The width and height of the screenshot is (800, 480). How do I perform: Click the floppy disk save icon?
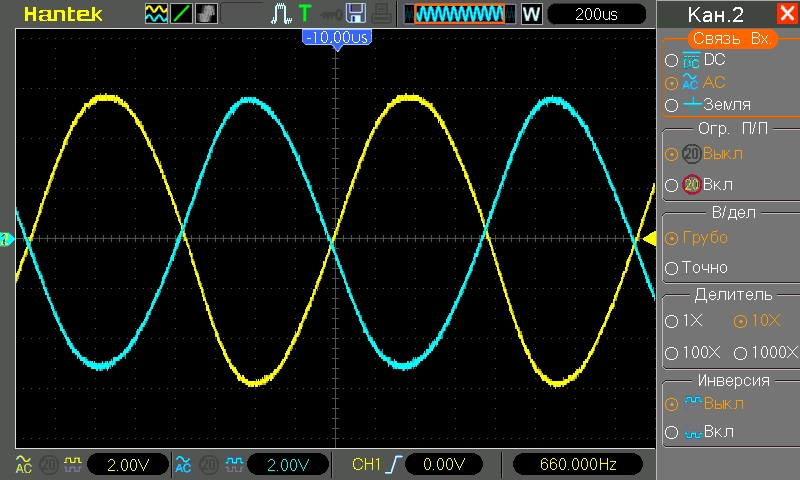(x=356, y=14)
